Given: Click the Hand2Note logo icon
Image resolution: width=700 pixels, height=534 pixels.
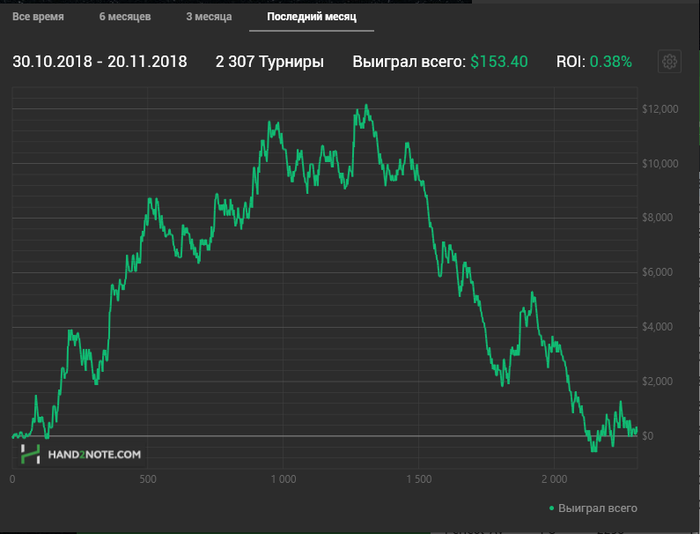Looking at the screenshot, I should tap(31, 454).
